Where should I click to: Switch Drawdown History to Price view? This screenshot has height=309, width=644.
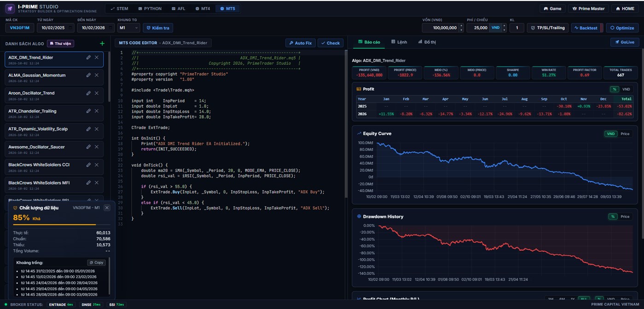[625, 217]
